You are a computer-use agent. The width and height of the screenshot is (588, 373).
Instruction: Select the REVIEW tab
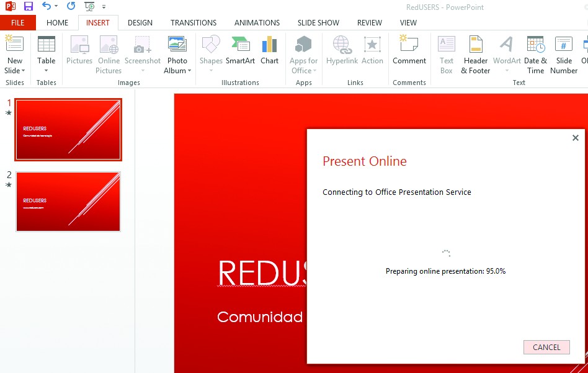coord(370,23)
